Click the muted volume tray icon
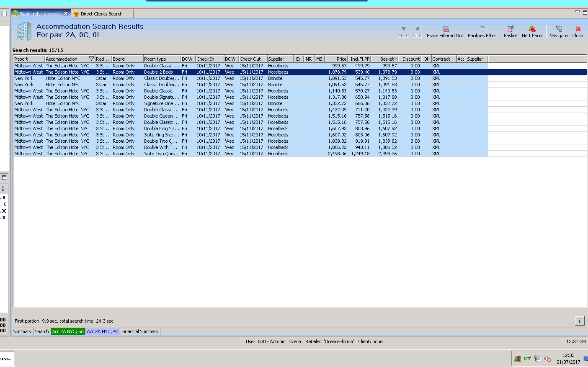 point(548,359)
